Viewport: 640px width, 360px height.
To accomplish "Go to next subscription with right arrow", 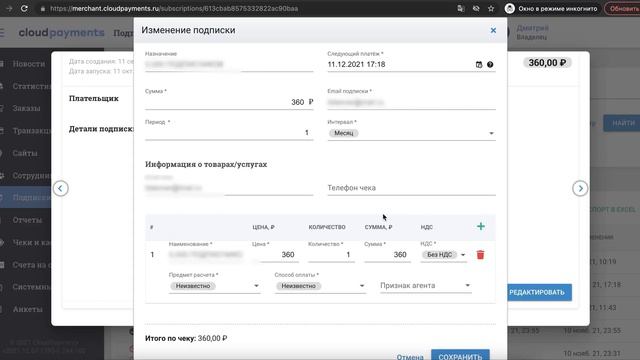I will (x=580, y=189).
